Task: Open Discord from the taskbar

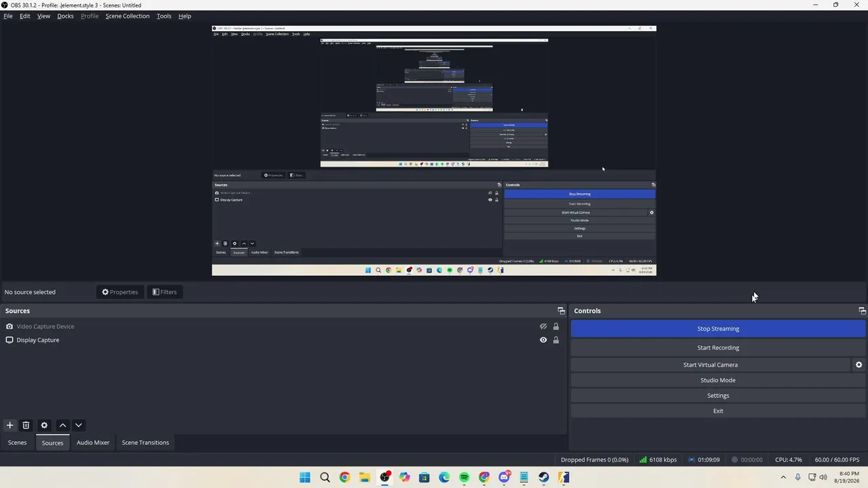Action: click(504, 477)
